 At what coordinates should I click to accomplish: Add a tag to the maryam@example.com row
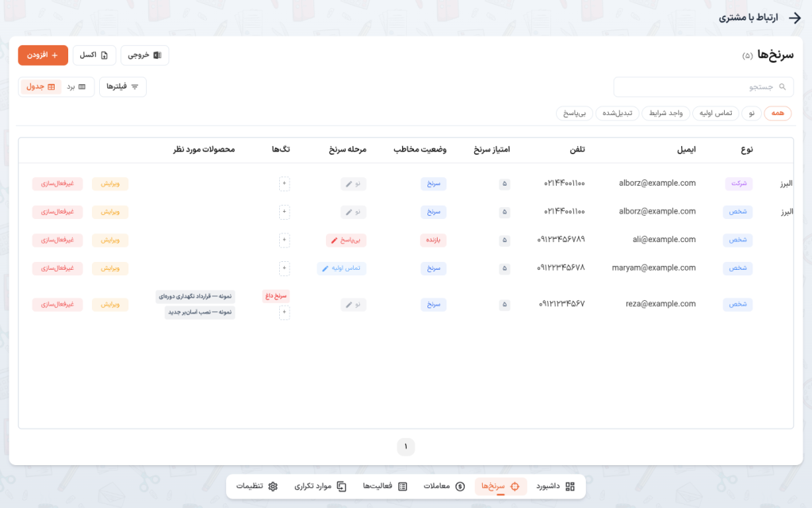pos(285,268)
